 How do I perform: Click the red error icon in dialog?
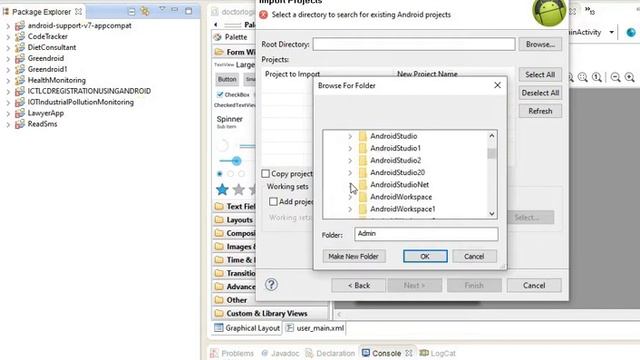[x=264, y=15]
